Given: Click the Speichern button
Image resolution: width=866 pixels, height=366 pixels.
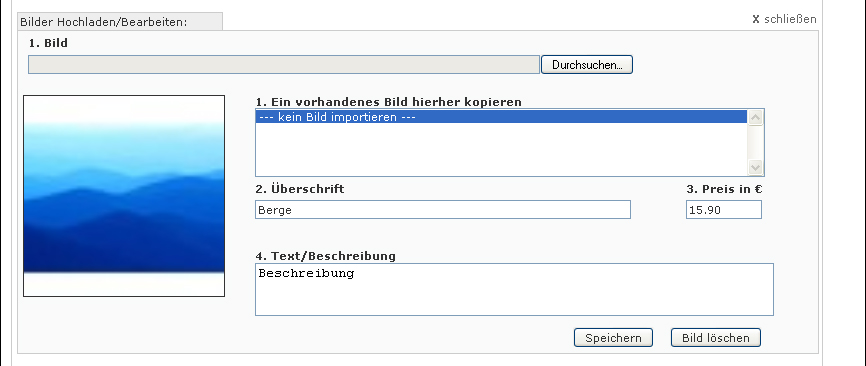Looking at the screenshot, I should click(x=613, y=338).
